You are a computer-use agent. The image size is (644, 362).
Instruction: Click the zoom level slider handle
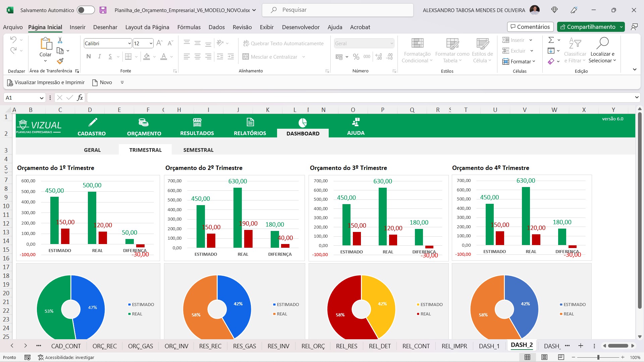pos(598,357)
